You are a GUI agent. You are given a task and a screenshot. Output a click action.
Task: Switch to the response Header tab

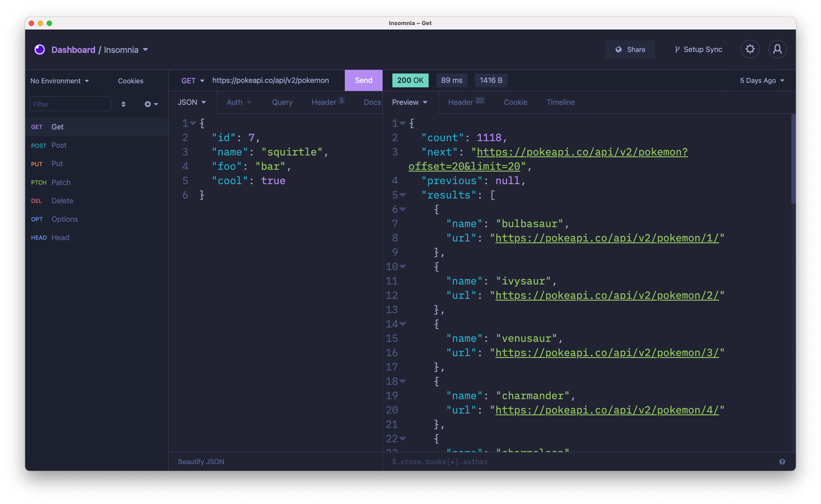[466, 103]
